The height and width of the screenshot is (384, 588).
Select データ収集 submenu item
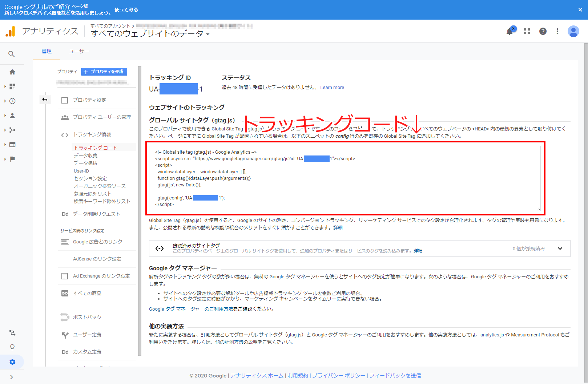pyautogui.click(x=86, y=155)
